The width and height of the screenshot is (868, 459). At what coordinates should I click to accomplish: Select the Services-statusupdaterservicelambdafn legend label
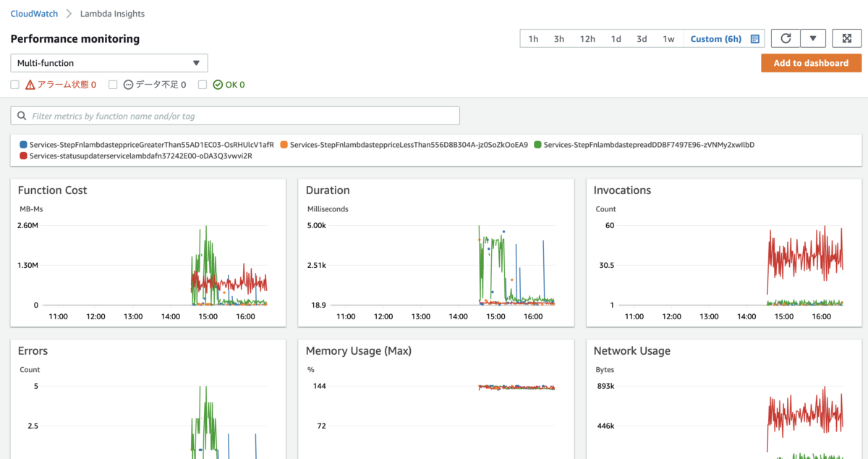141,156
